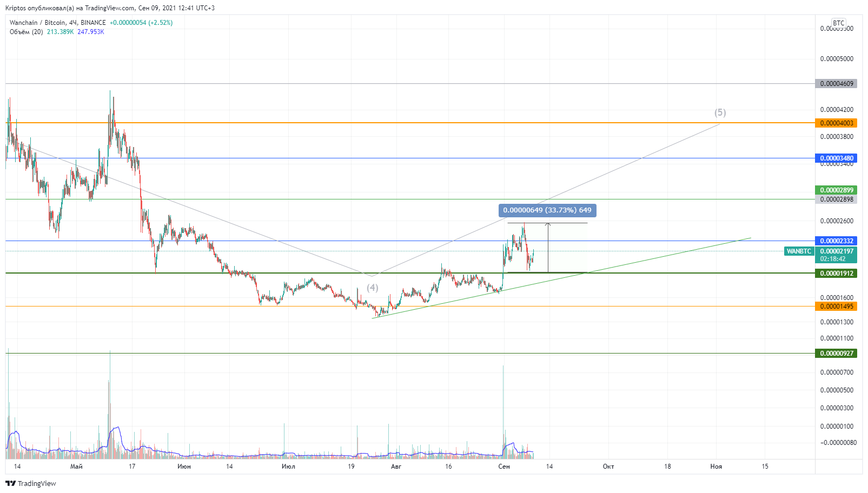Click the Ноя label on the time axis

click(x=716, y=467)
